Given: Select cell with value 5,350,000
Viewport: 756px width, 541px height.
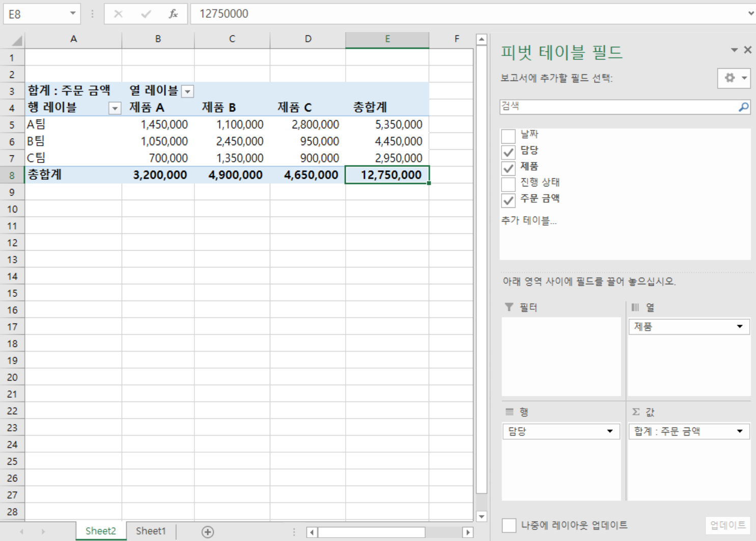Looking at the screenshot, I should [x=387, y=125].
